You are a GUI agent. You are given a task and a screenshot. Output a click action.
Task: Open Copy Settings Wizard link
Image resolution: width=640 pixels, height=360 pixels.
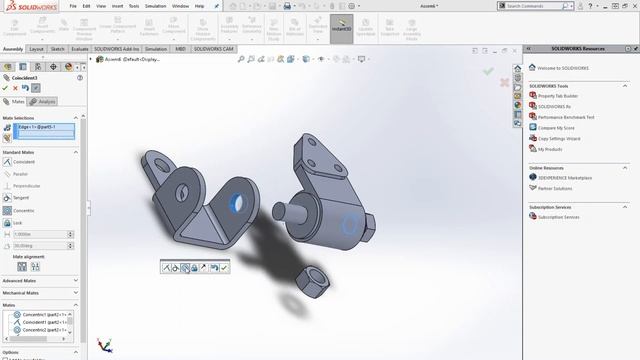tap(559, 139)
